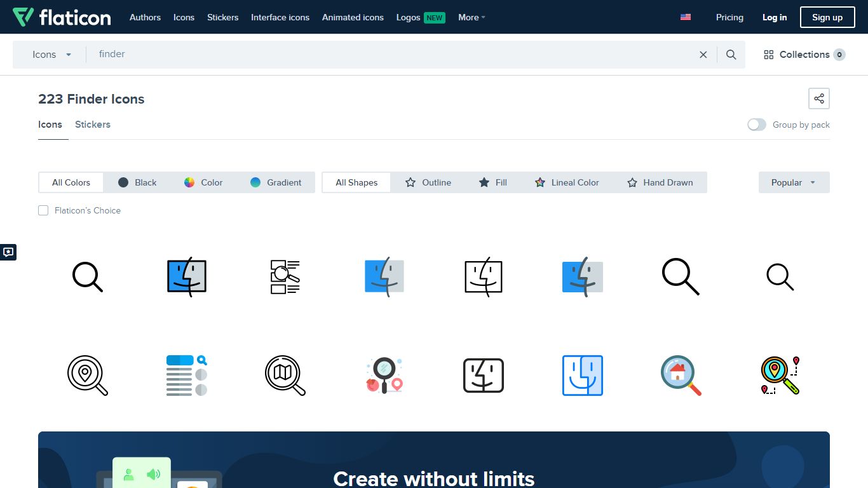Screen dimensions: 868x488
Task: Open the feedback chat icon on left edge
Action: [8, 252]
